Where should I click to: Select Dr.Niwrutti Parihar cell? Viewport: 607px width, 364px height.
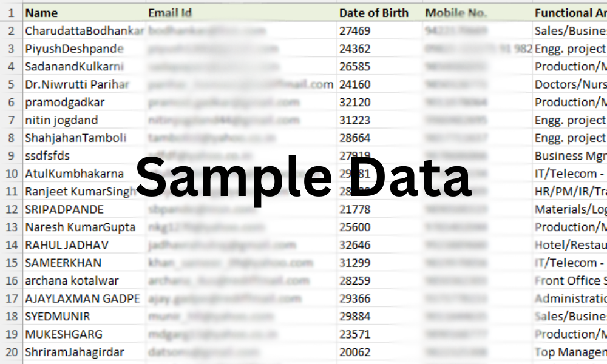(x=84, y=84)
